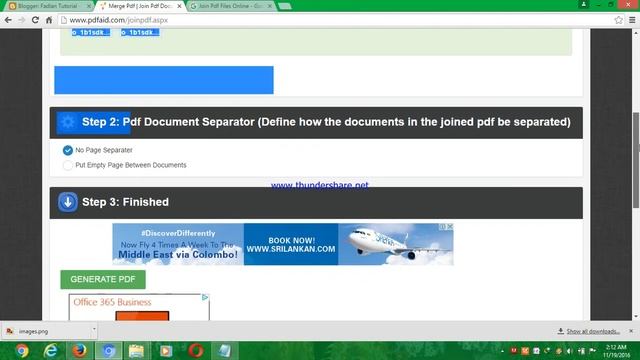Click the taskbar clock showing 2:12 AM
Viewport: 640px width, 360px height.
(616, 351)
